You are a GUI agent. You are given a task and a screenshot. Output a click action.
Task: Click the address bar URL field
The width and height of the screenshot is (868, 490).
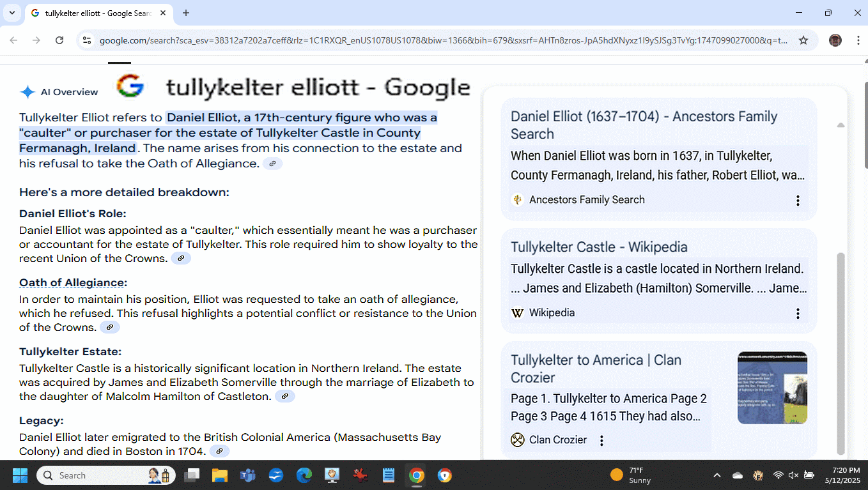[444, 40]
